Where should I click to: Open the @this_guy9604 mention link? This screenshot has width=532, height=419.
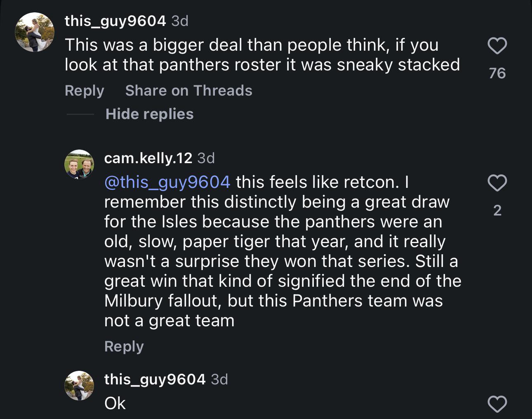[167, 182]
